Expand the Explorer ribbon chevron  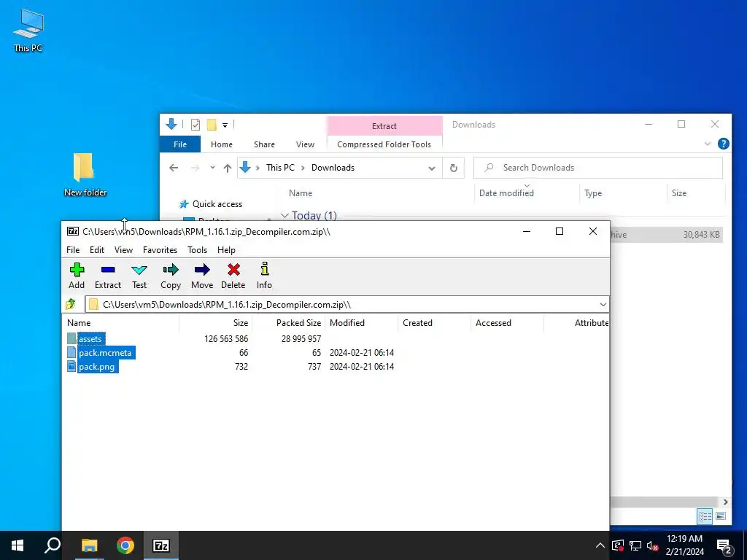coord(708,144)
